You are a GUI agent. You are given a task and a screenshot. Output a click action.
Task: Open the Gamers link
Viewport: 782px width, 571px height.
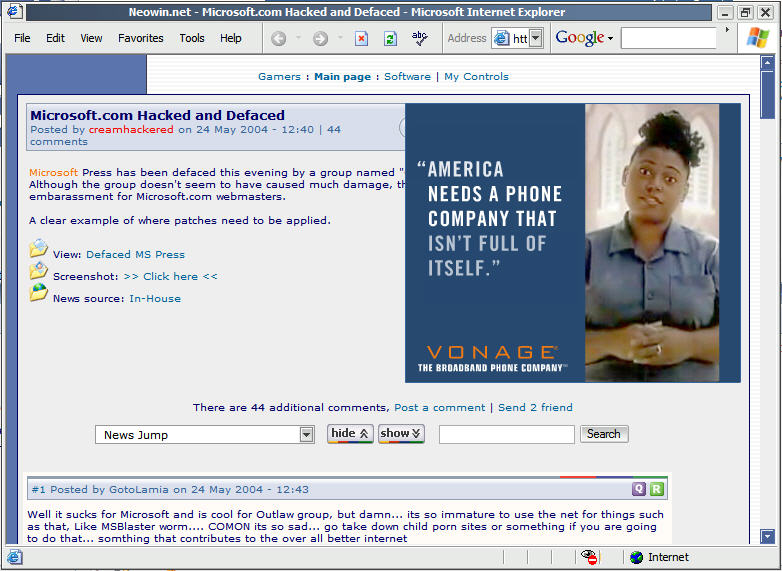(279, 76)
